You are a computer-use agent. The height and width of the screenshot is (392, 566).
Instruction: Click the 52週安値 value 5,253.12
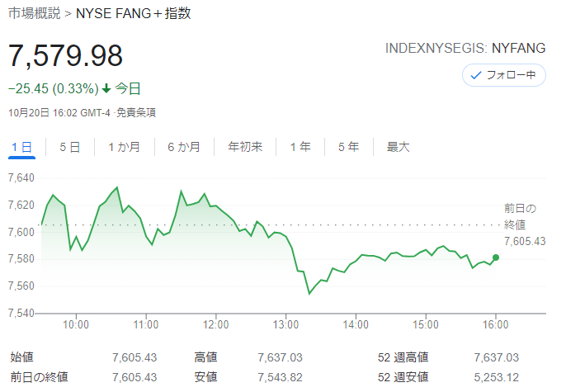coord(497,378)
